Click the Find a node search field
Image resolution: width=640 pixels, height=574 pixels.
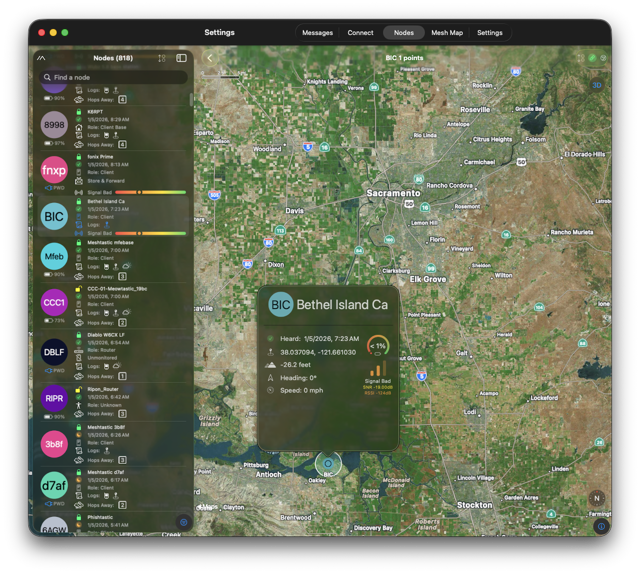[113, 77]
